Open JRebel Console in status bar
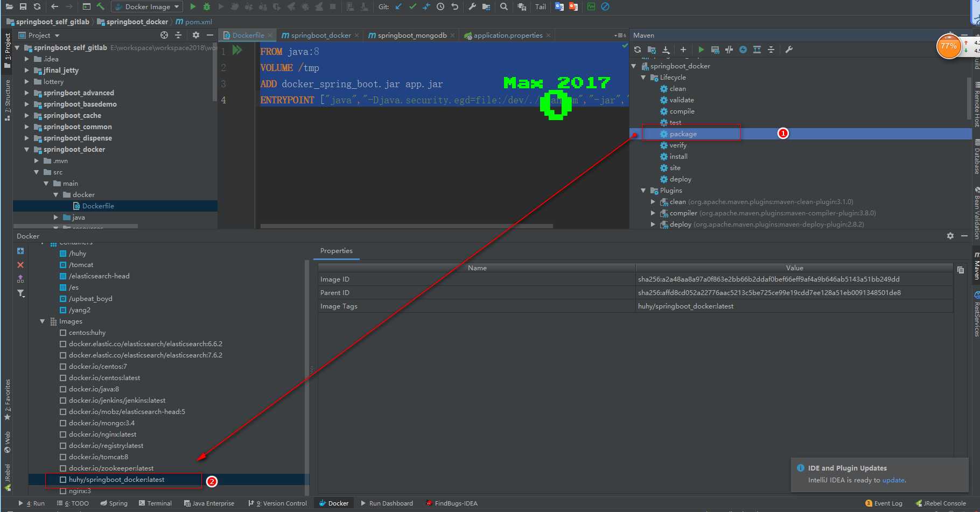 [x=940, y=503]
